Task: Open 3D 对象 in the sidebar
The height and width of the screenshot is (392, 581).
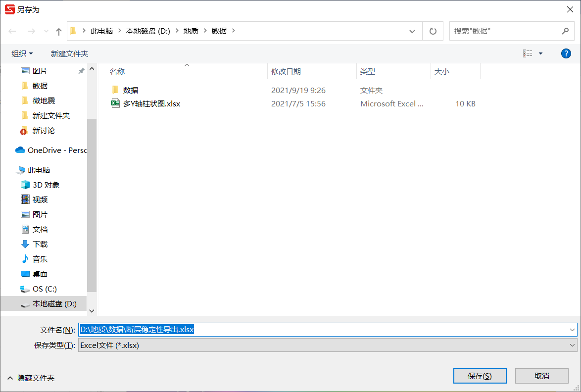Action: click(x=46, y=185)
